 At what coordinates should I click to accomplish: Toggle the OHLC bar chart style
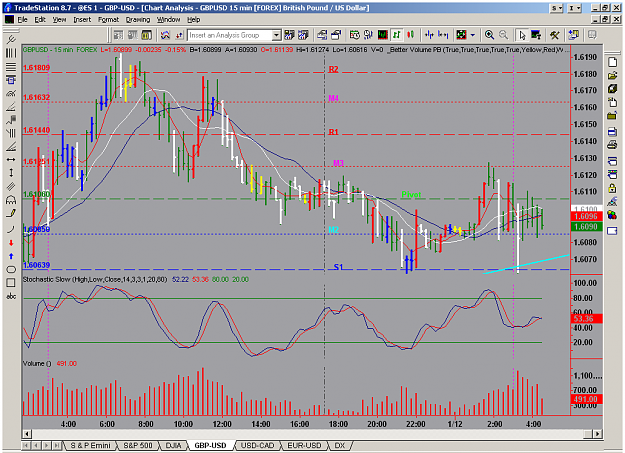point(397,35)
